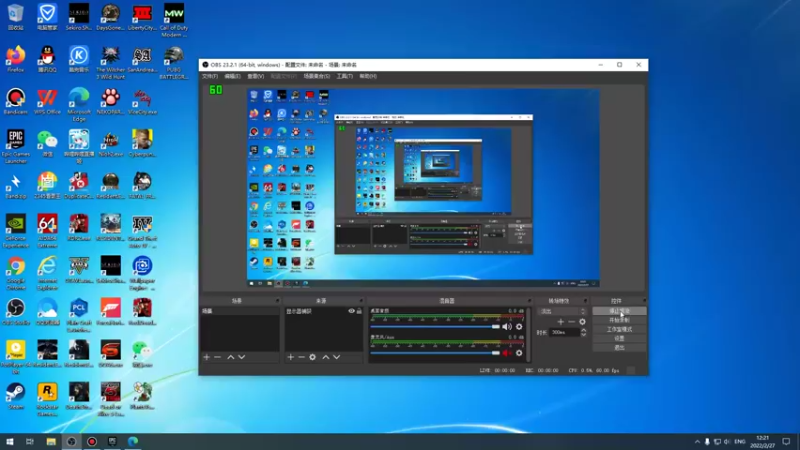Add a new source with plus icon
Viewport: 800px width, 450px height.
pos(290,357)
